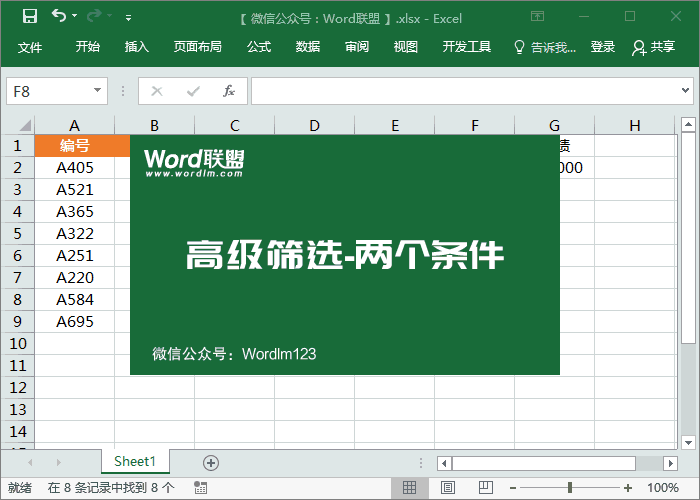Open Customize Quick Access Toolbar dropdown

[128, 17]
